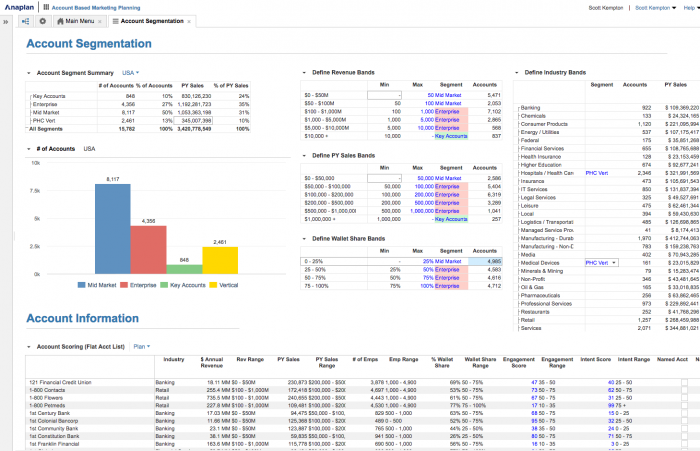The width and height of the screenshot is (700, 451).
Task: Open the Help menu
Action: pos(691,6)
